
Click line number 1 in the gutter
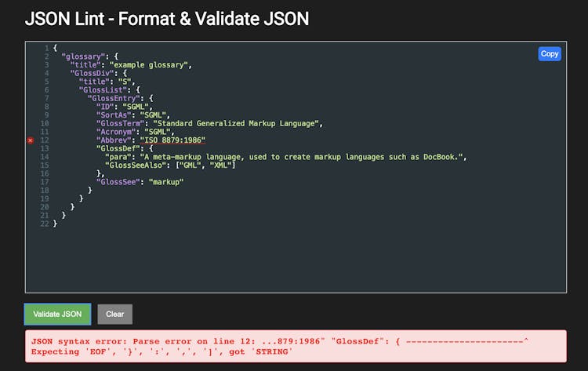click(46, 48)
